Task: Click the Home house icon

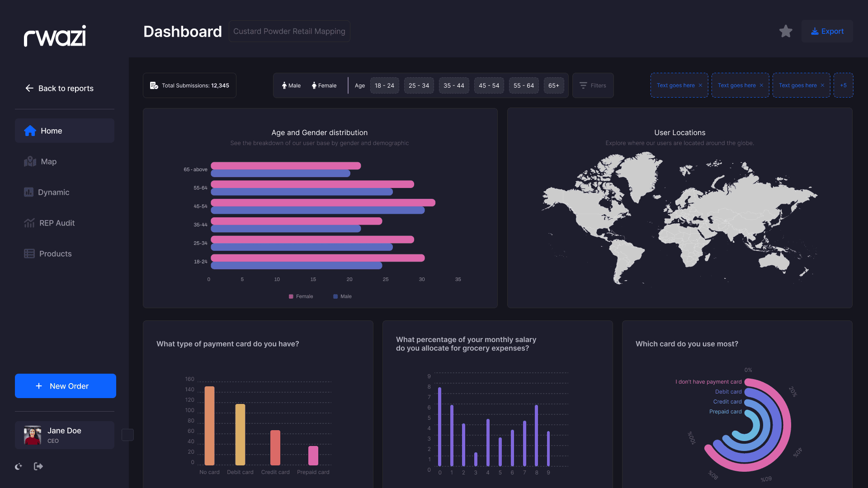Action: [x=30, y=131]
